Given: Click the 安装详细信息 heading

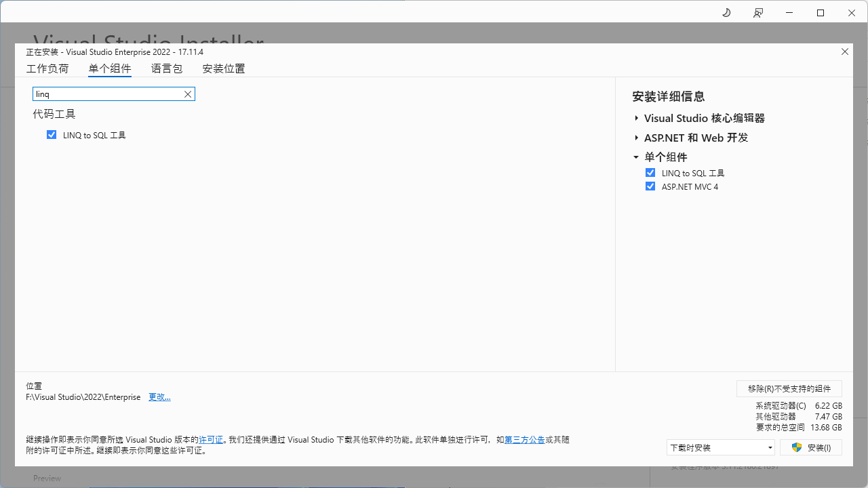Looking at the screenshot, I should click(669, 96).
